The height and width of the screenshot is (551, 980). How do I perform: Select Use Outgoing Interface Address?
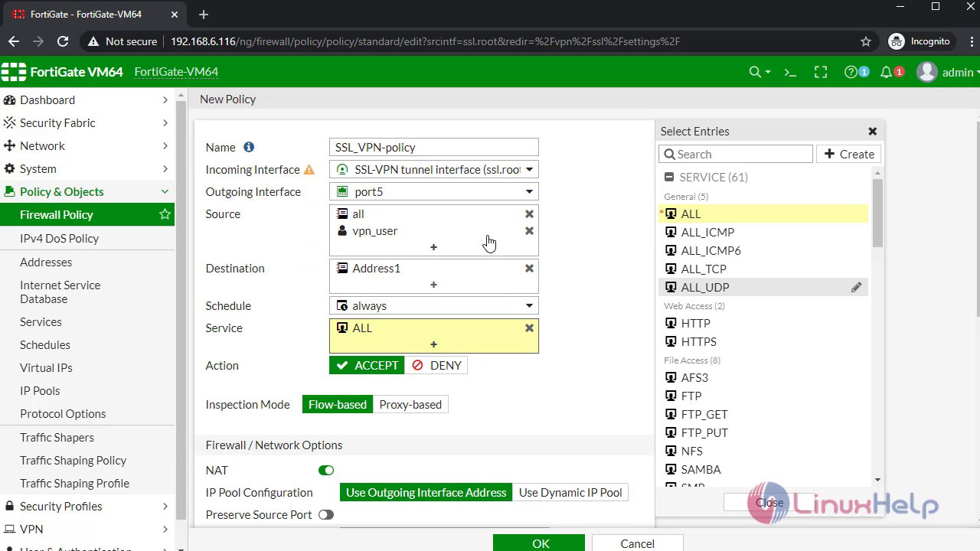tap(426, 493)
